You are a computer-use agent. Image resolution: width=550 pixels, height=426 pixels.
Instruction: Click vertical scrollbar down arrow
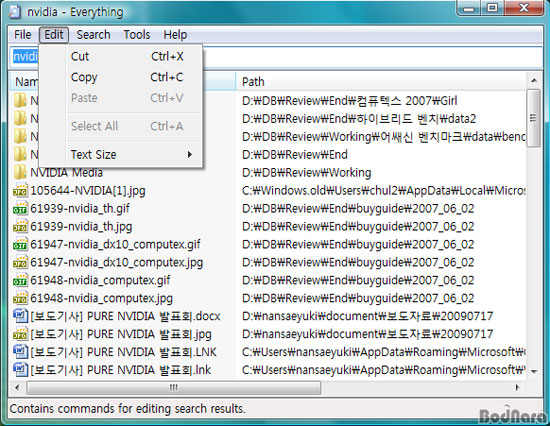(534, 372)
